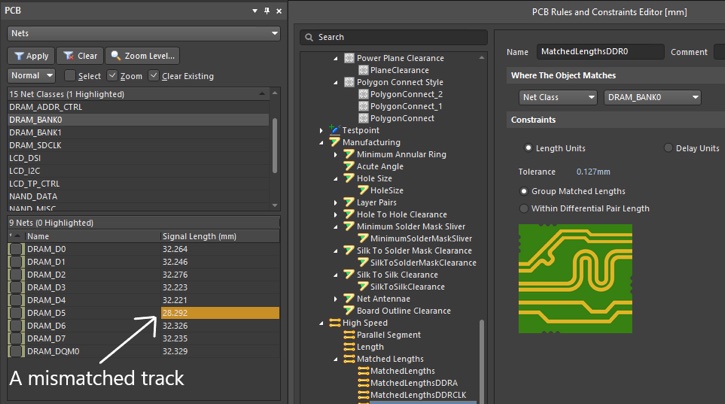725x404 pixels.
Task: Select the MatchedLengthsDDRA rule
Action: pos(414,383)
